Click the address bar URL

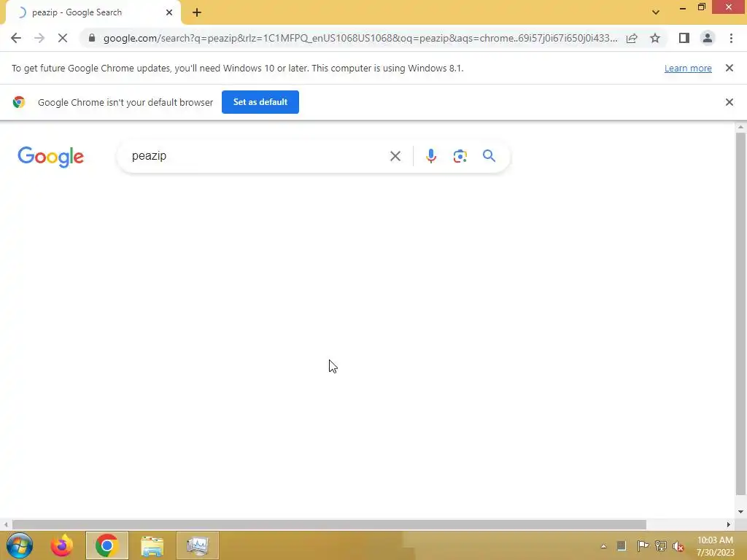click(360, 38)
